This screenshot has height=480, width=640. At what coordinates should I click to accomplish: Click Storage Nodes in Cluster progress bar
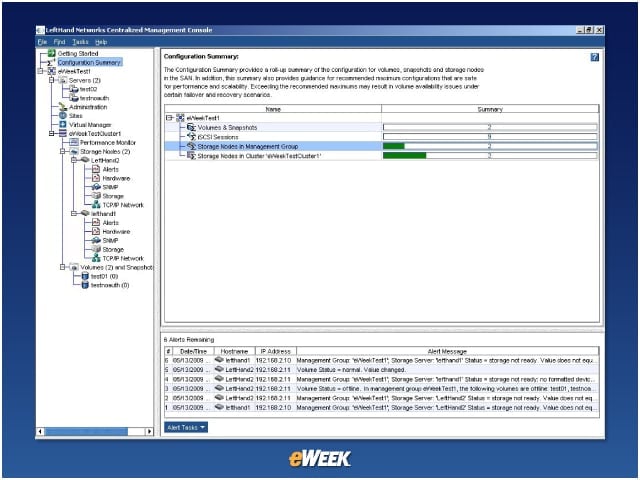(490, 156)
